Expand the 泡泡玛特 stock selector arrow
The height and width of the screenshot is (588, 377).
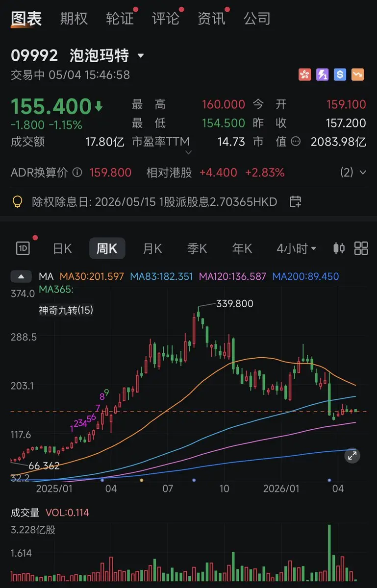pos(141,56)
